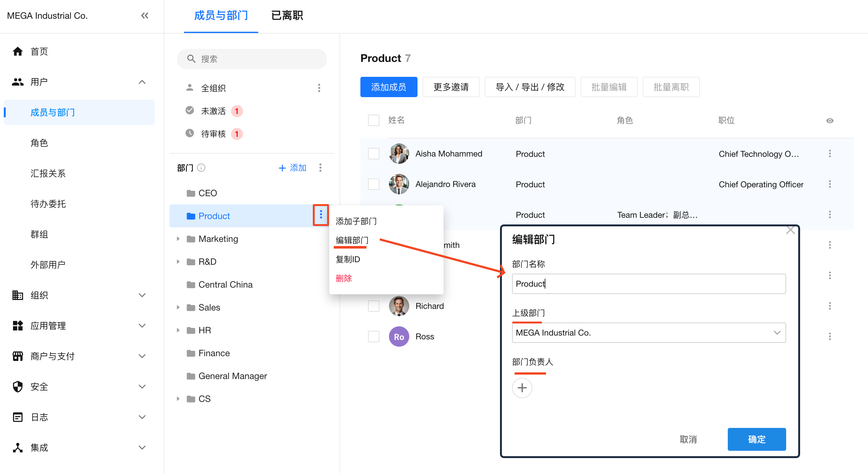This screenshot has height=473, width=868.
Task: Open the 上级部门 dropdown
Action: [648, 333]
